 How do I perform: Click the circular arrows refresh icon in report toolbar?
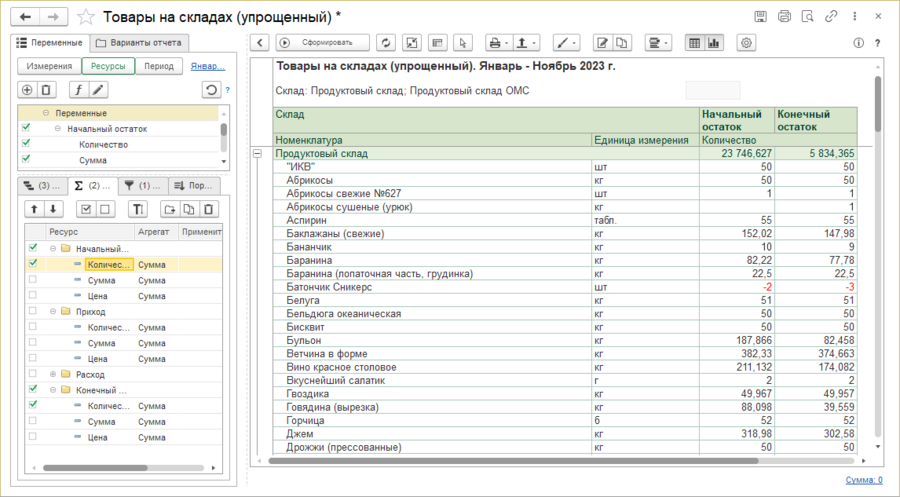coord(386,42)
